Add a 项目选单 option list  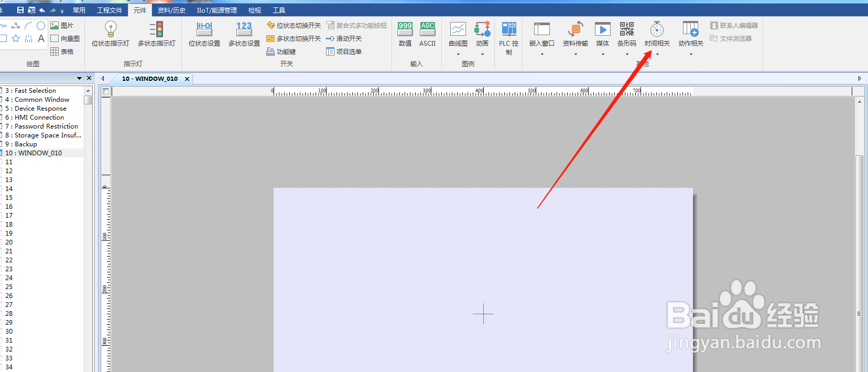344,51
